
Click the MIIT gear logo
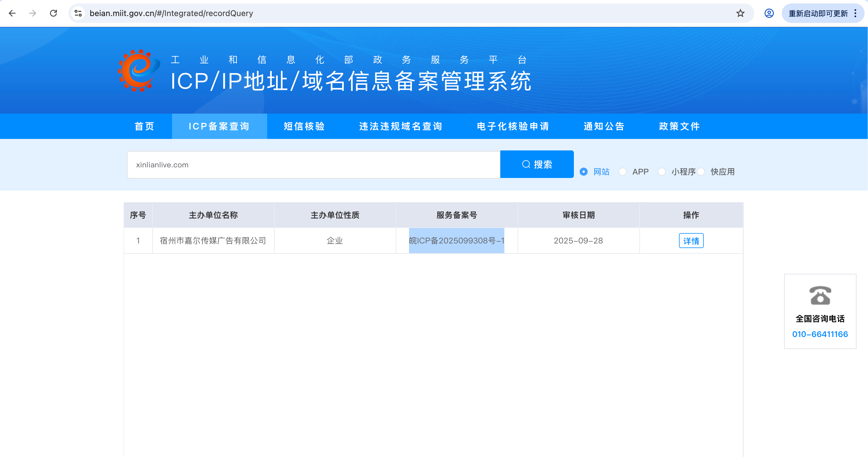[x=138, y=71]
